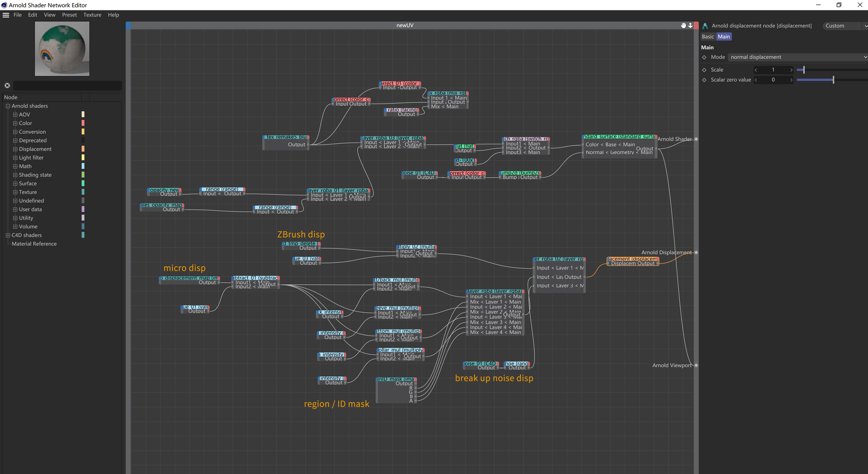Select the hand pan icon on the newUV header
Image resolution: width=868 pixels, height=474 pixels.
683,25
